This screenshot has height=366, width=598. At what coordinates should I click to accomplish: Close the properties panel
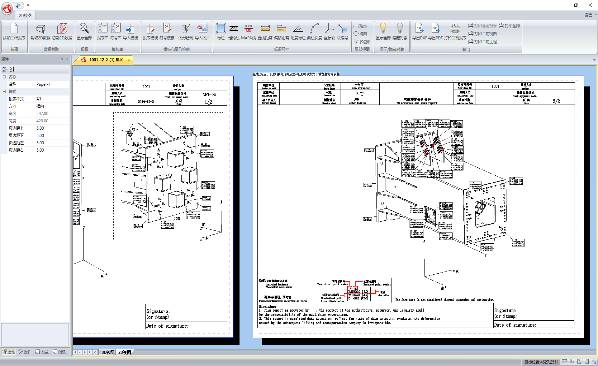coord(67,59)
